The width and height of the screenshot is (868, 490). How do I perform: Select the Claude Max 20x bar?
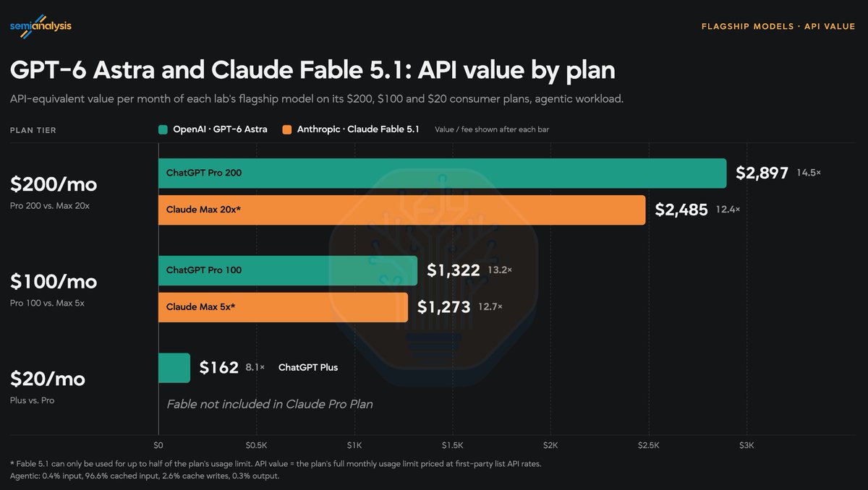401,210
